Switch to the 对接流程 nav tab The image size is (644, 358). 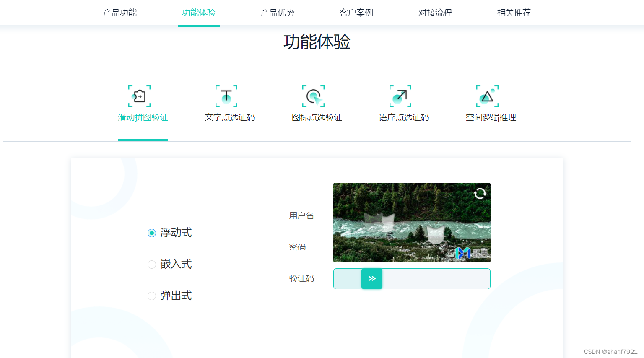pyautogui.click(x=435, y=13)
